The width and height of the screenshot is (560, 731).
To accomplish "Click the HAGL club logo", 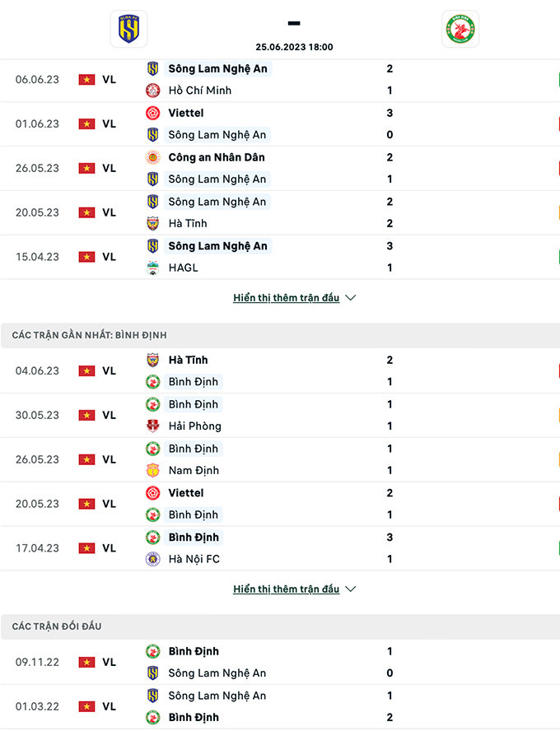I will (x=152, y=268).
